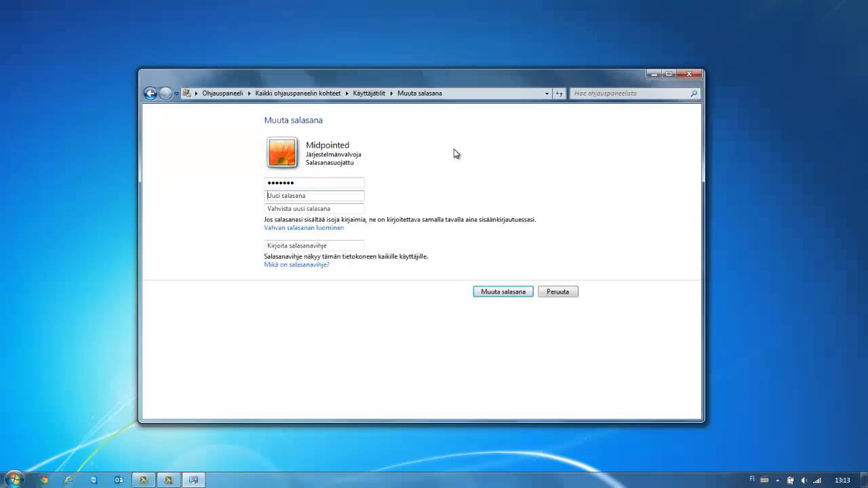Screen dimensions: 868x488
Task: Launch Internet Explorer from the taskbar
Action: [x=68, y=480]
